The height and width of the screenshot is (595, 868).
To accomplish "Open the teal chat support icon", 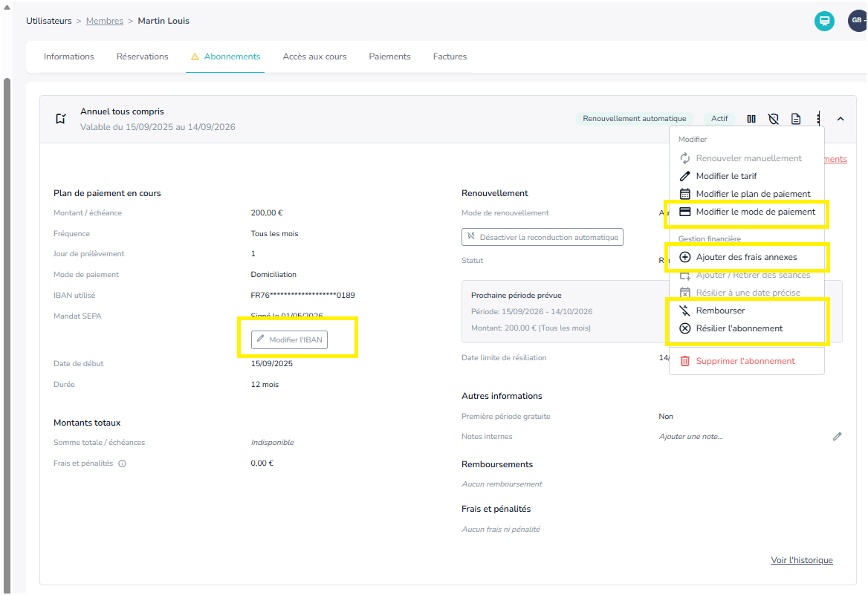I will click(x=823, y=21).
